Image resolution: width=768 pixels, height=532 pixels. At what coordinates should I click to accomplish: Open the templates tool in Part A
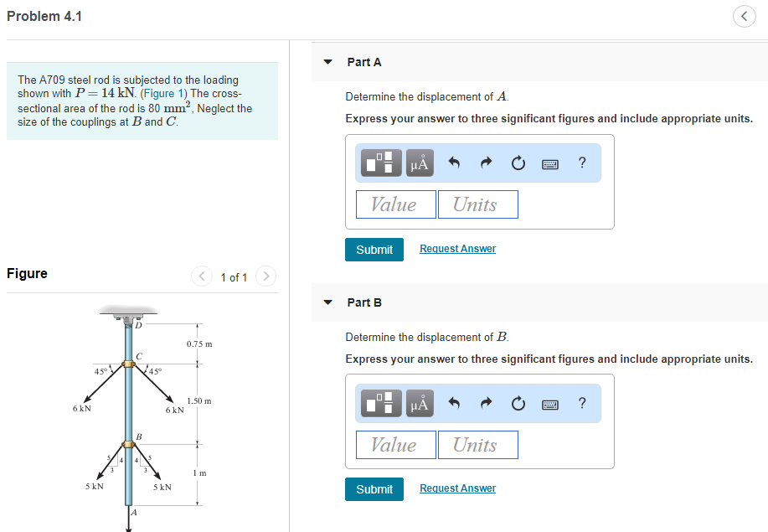click(x=382, y=163)
